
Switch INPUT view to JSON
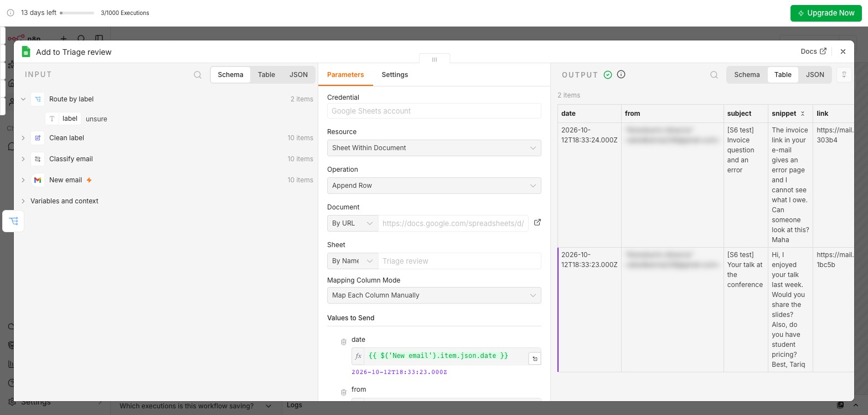tap(298, 75)
